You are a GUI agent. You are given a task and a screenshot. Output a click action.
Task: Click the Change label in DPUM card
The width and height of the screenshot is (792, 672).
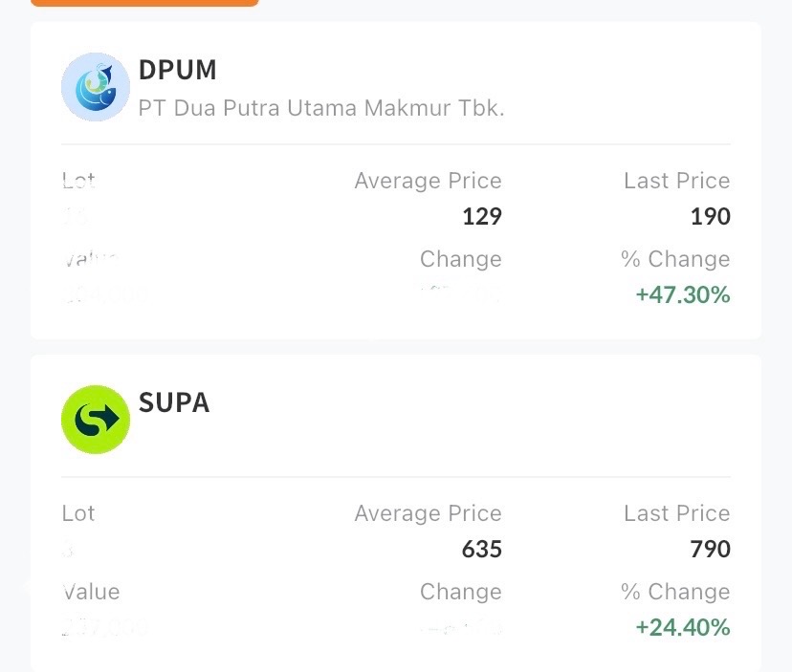coord(460,259)
